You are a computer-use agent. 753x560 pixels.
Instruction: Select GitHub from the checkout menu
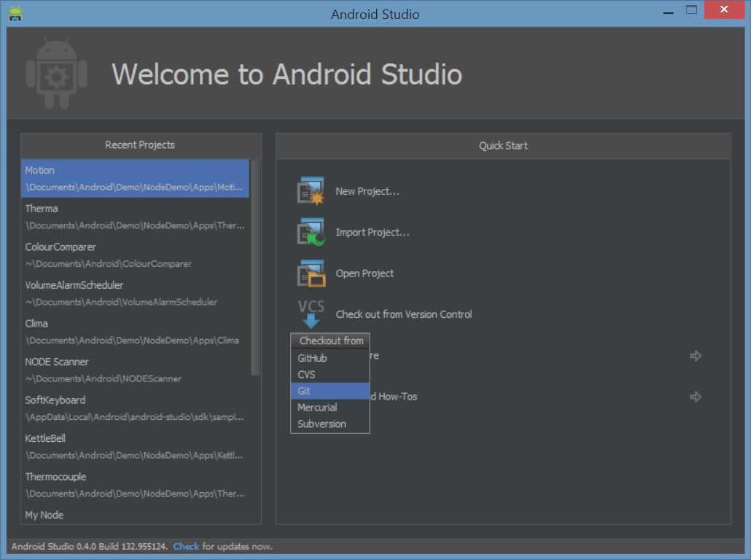click(x=329, y=357)
